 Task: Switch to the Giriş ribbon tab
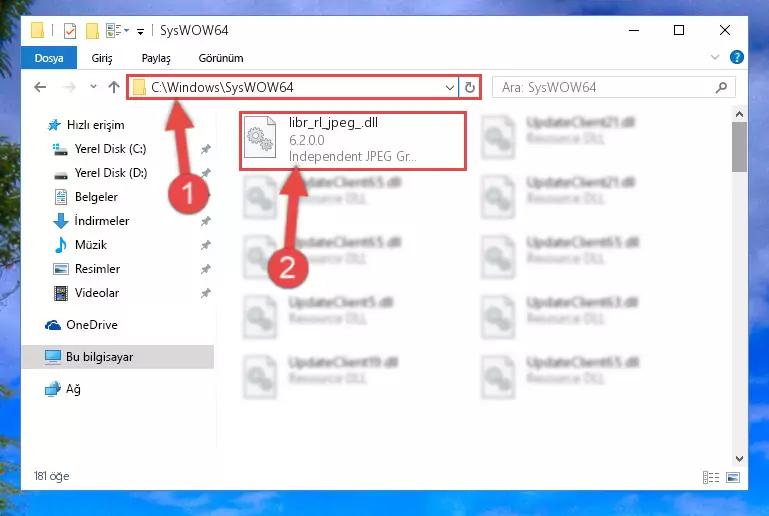tap(102, 58)
